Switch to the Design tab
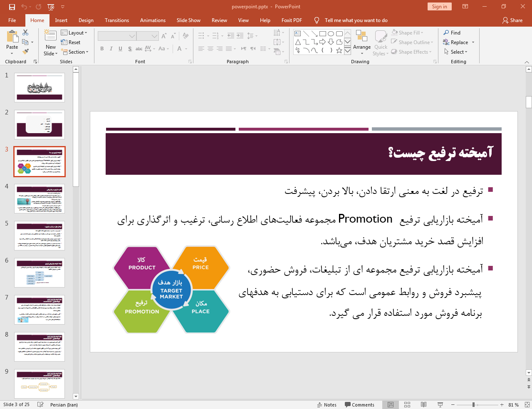 tap(86, 20)
